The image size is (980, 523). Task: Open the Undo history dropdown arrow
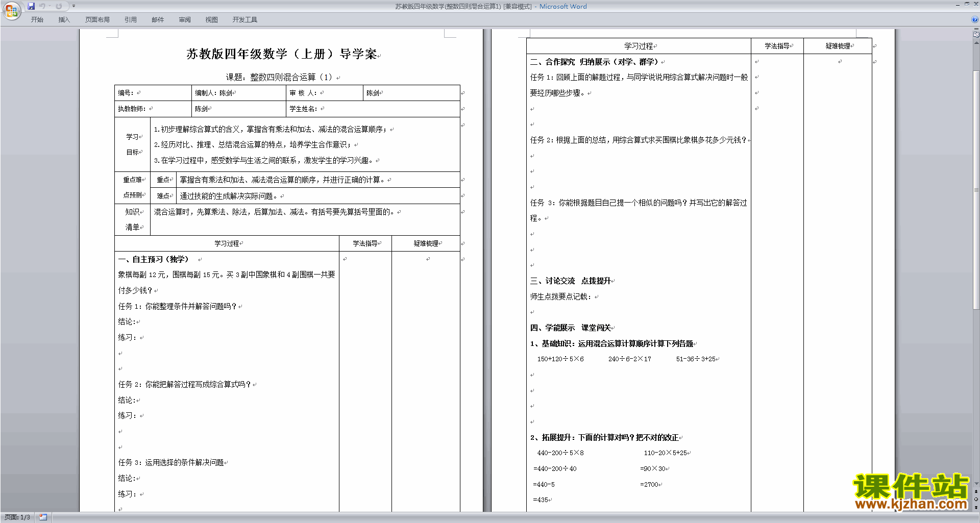coord(50,6)
